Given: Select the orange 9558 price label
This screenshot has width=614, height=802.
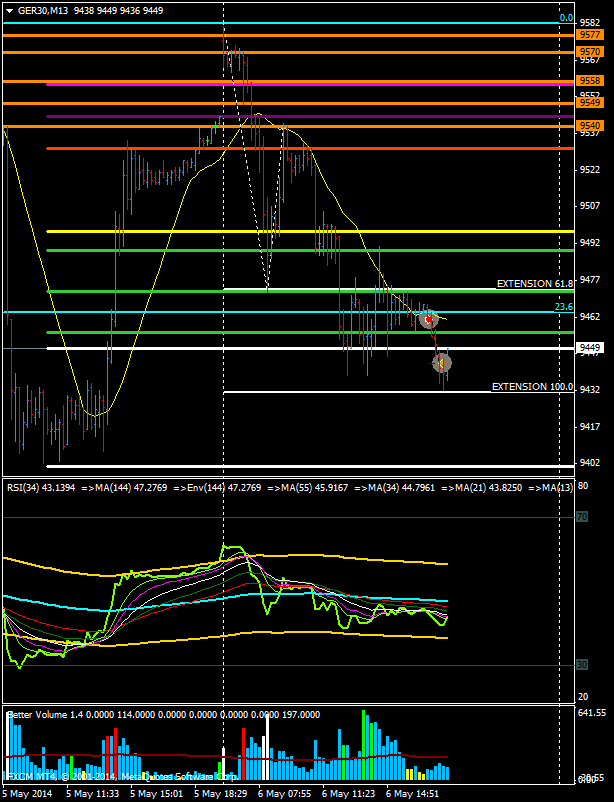Looking at the screenshot, I should [589, 80].
